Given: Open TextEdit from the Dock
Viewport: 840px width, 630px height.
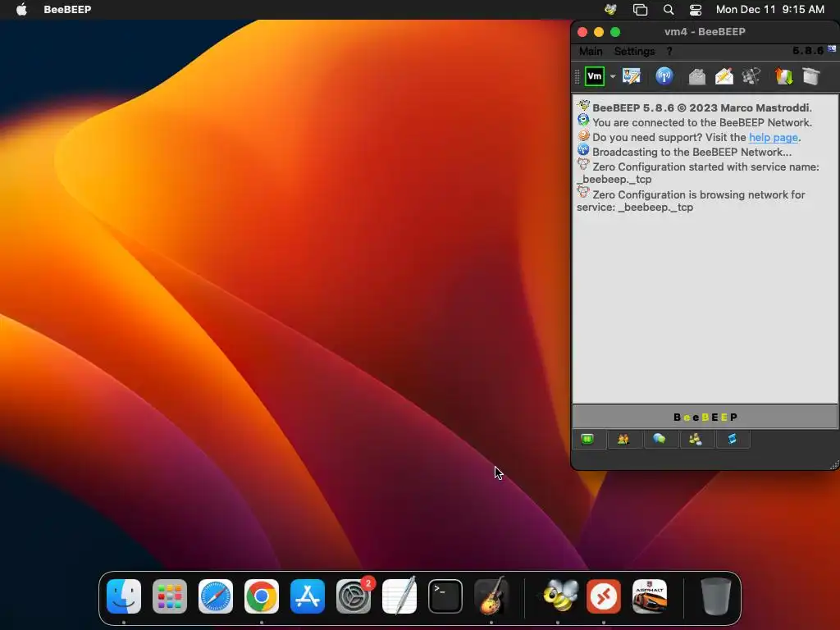Looking at the screenshot, I should (x=399, y=596).
